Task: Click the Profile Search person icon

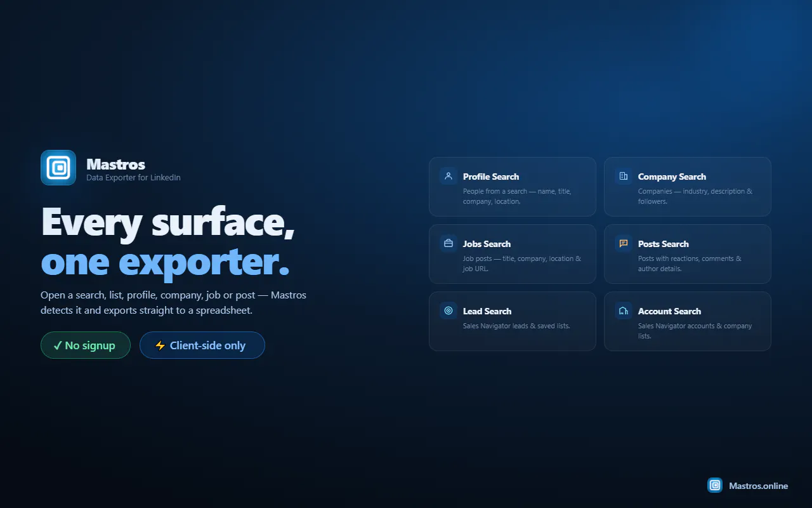Action: pos(449,176)
